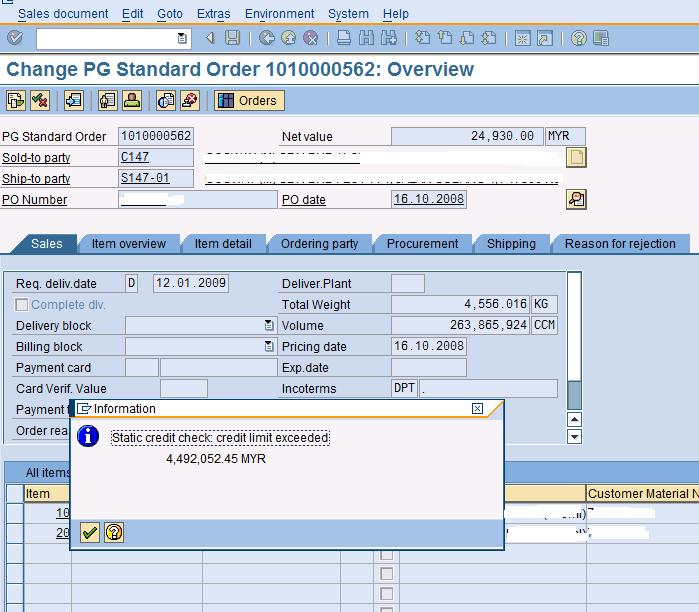The image size is (699, 612).
Task: Open the System menu
Action: tap(348, 14)
